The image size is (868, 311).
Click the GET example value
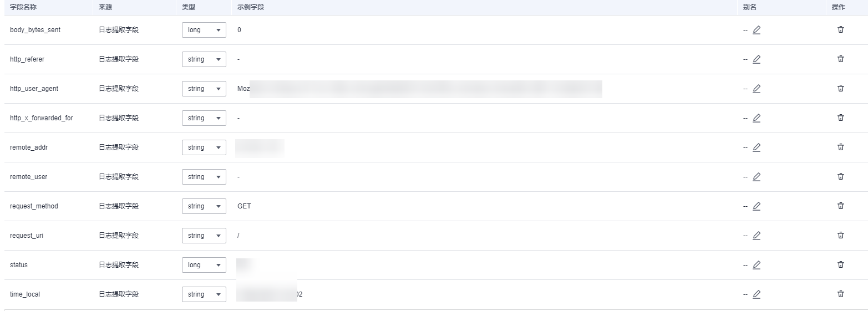244,206
